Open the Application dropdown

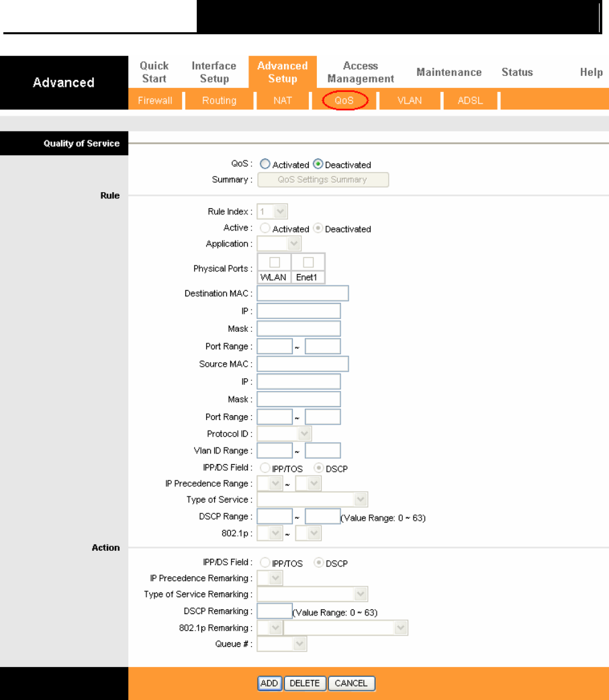point(279,244)
